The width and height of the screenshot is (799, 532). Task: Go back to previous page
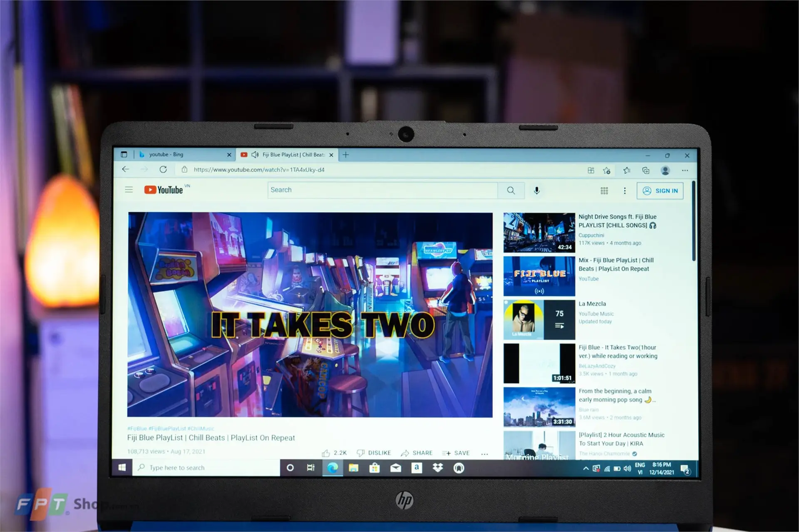tap(125, 169)
